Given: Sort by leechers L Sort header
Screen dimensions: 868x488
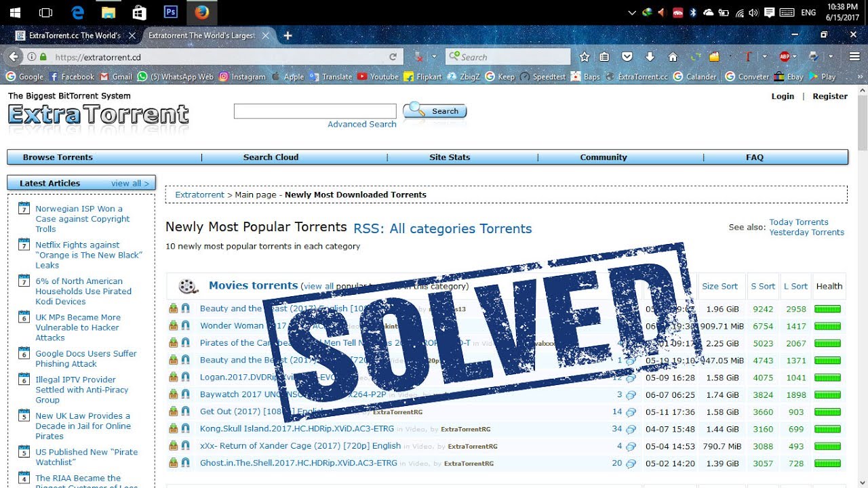Looking at the screenshot, I should [x=796, y=286].
